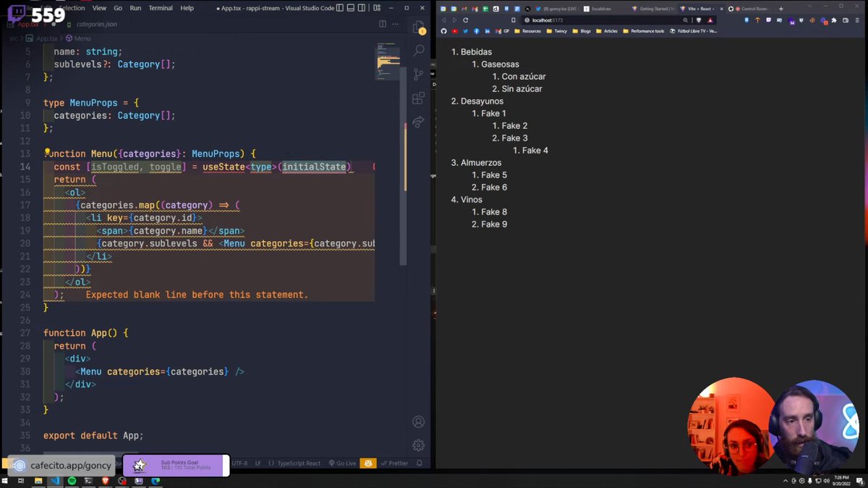Open the Resources bookmarks folder
The height and width of the screenshot is (488, 868).
(527, 31)
